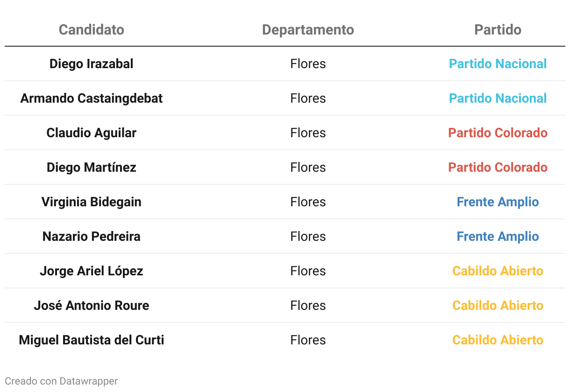570x392 pixels.
Task: Click the Departamento column header
Action: point(308,30)
